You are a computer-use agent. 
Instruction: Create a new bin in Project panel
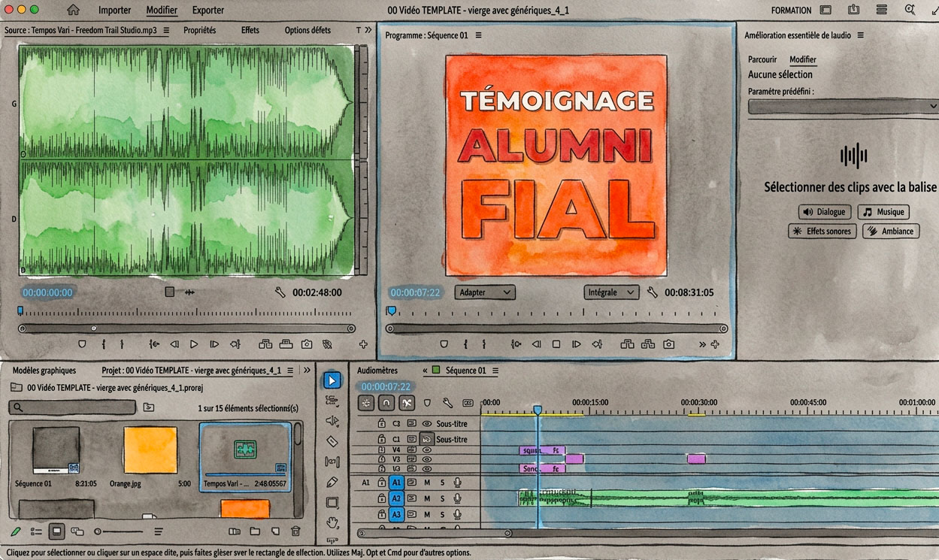coord(255,531)
